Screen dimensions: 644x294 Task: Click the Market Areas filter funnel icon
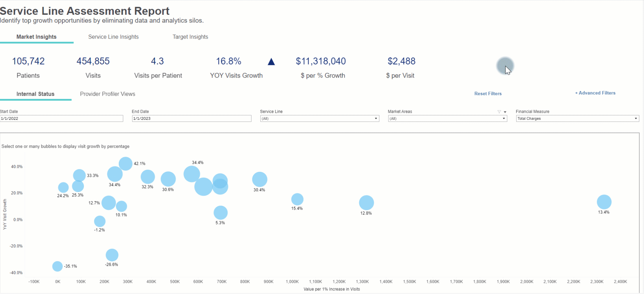499,112
